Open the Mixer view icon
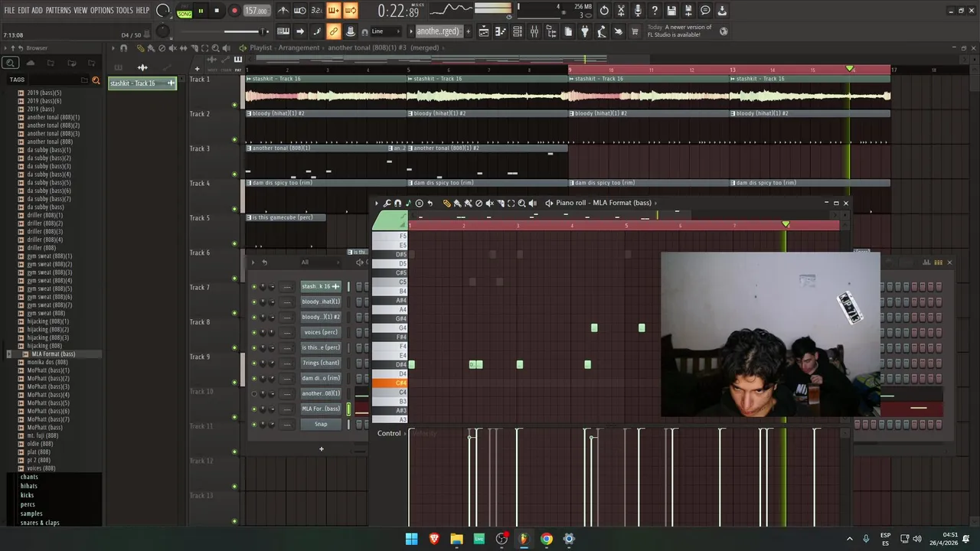Viewport: 980px width, 551px height. point(534,31)
